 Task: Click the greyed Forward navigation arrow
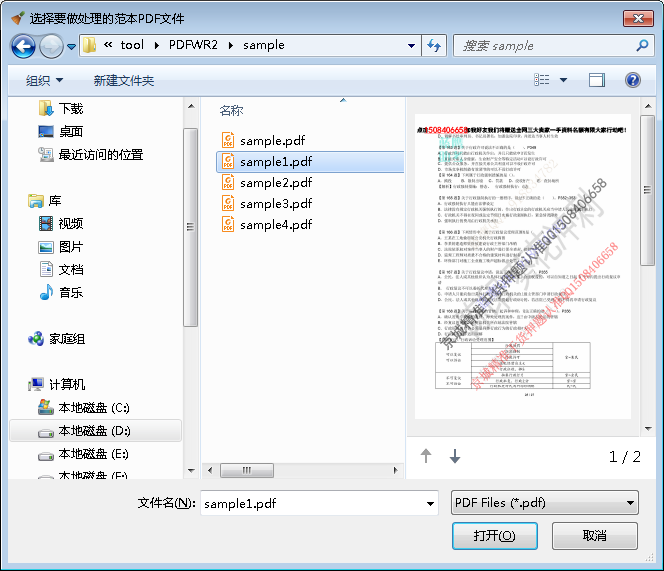(x=51, y=46)
